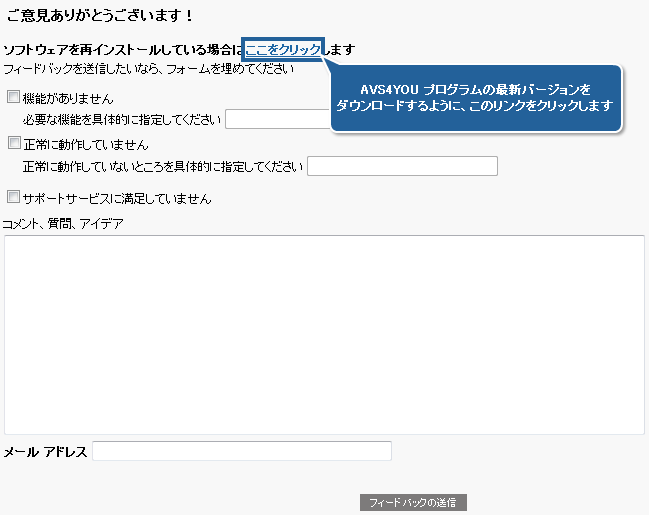This screenshot has width=649, height=515.
Task: Click the '機能がありません' label text
Action: point(68,99)
